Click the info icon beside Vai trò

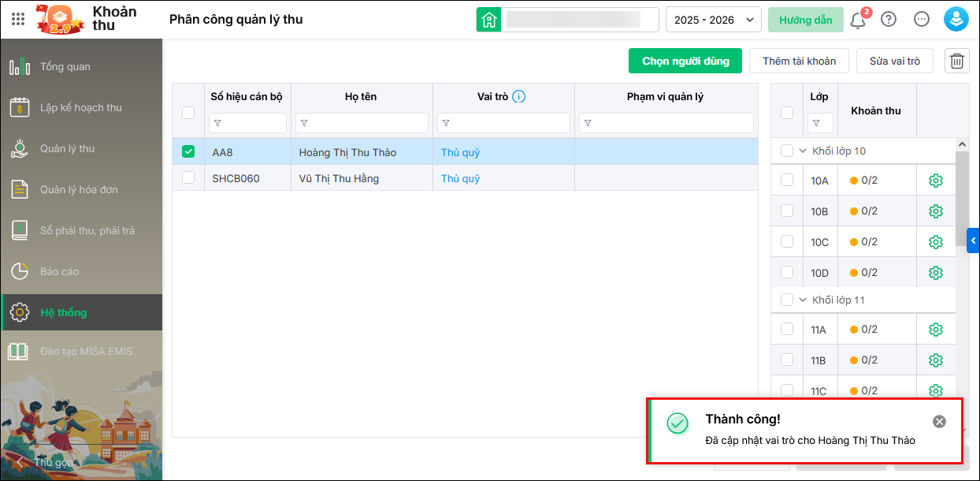click(x=518, y=97)
